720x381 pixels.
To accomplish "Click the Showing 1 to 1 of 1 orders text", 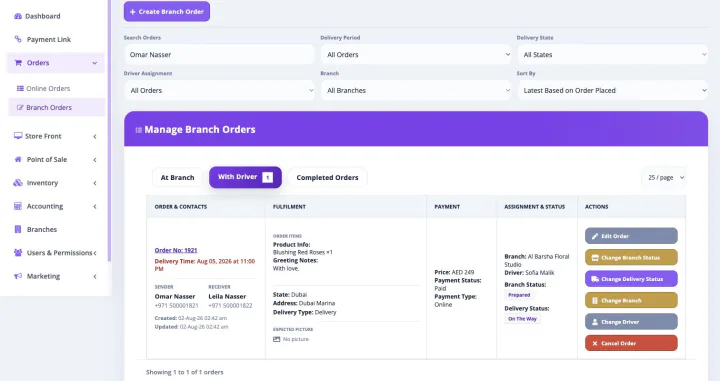I will pyautogui.click(x=185, y=372).
